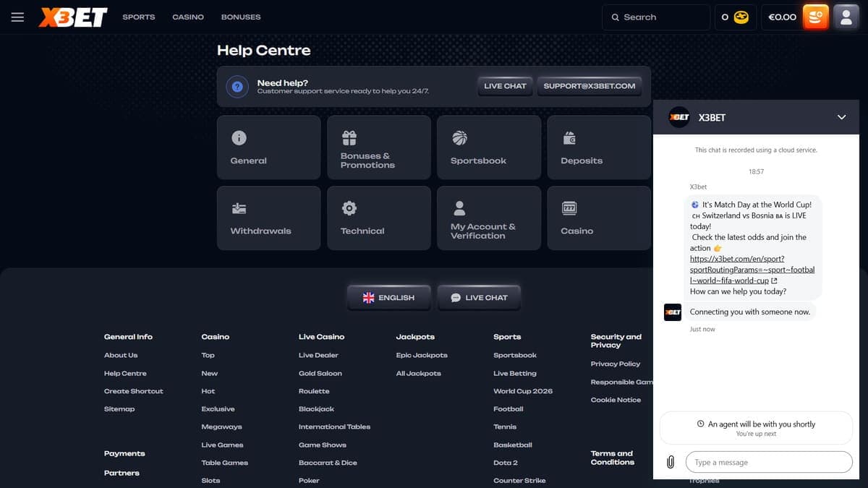Click the X3BET avatar in chat header

pos(678,117)
